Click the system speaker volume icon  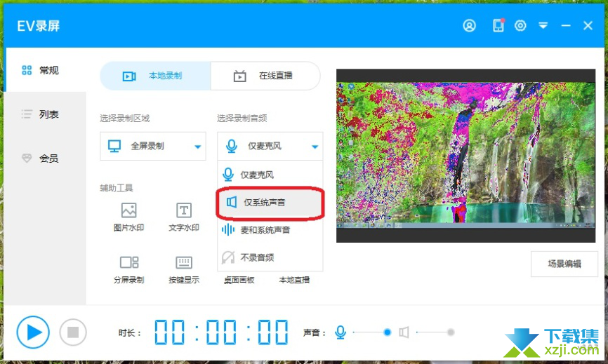404,332
